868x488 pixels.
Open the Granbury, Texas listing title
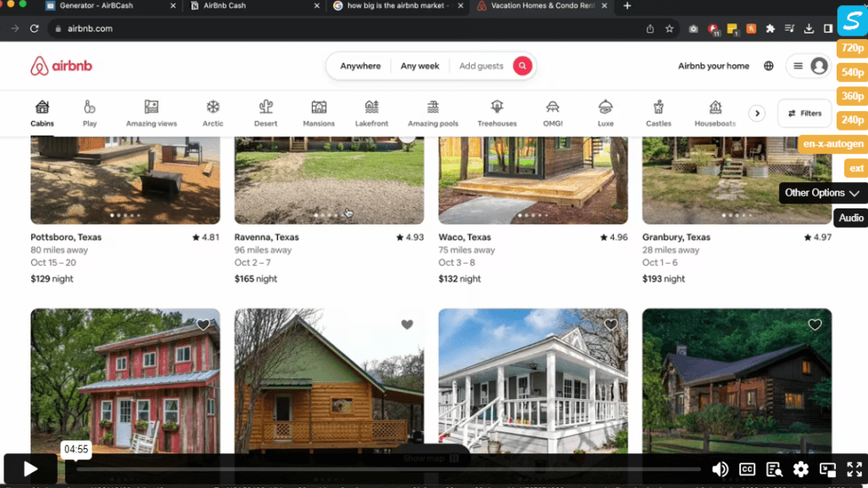point(676,237)
